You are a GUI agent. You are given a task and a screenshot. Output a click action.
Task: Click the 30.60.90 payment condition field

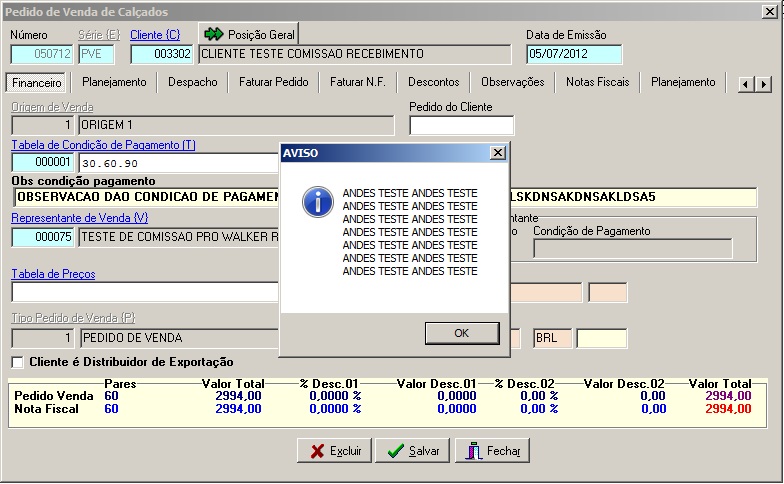[179, 163]
